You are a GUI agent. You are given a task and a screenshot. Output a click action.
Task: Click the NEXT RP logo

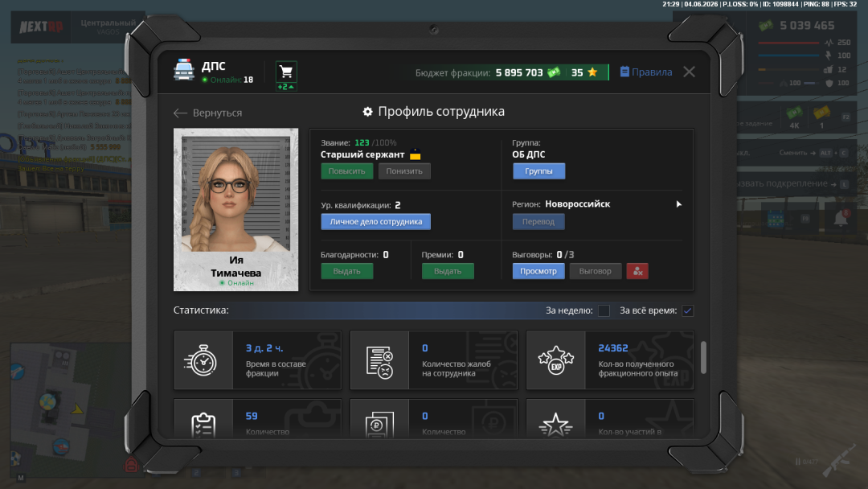[41, 27]
